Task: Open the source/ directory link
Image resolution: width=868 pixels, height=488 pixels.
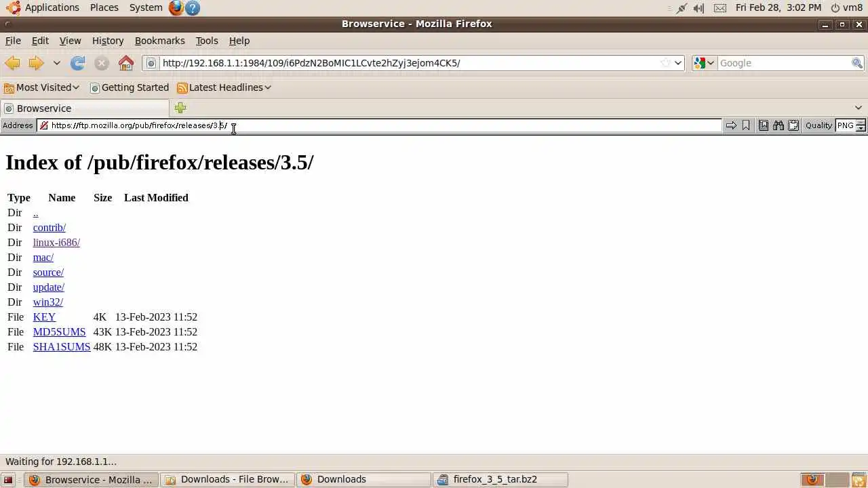Action: (x=48, y=272)
